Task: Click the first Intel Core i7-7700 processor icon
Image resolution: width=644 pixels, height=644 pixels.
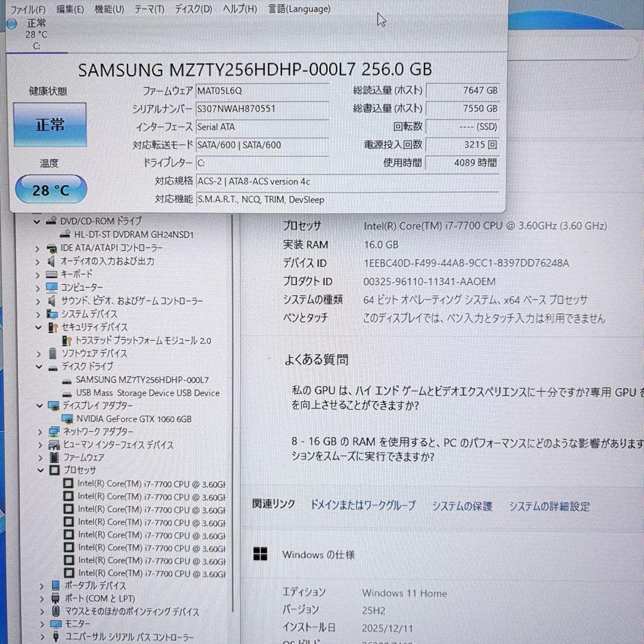Action: click(x=68, y=483)
